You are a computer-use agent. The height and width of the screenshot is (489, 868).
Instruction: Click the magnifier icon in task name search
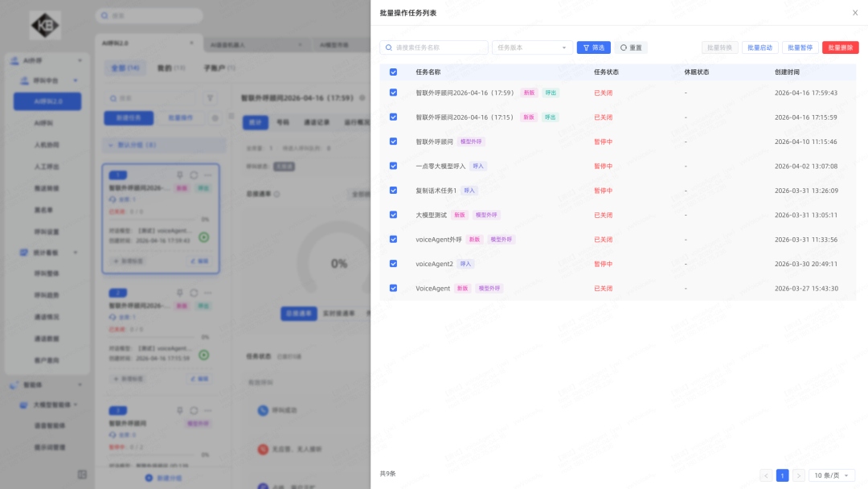tap(388, 47)
